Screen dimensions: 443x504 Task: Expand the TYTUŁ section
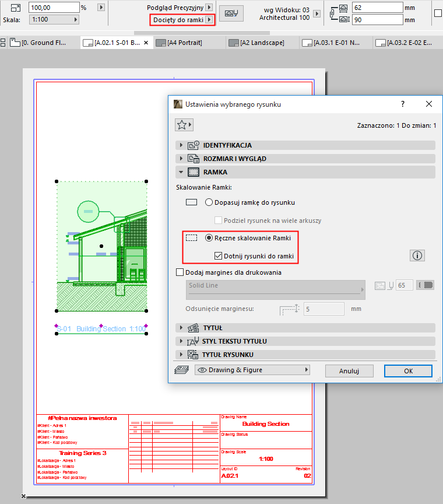(181, 328)
